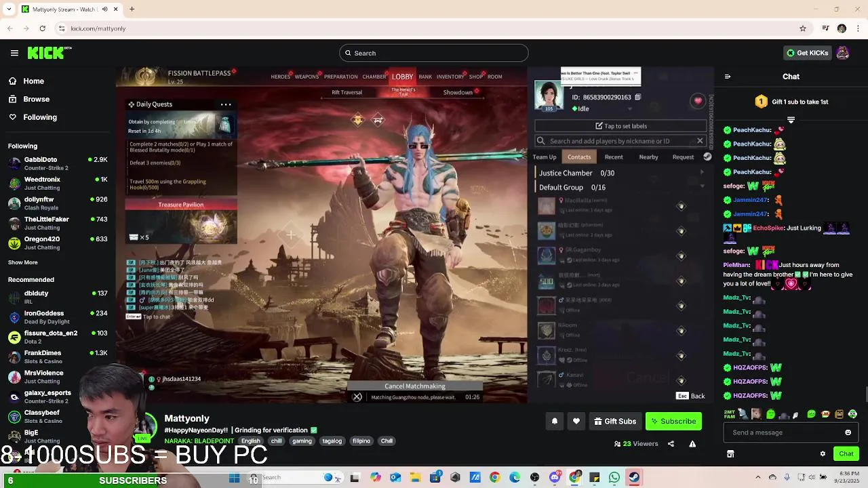Select the LOBBY tab in game
Screen dimensions: 868x488
pyautogui.click(x=402, y=77)
